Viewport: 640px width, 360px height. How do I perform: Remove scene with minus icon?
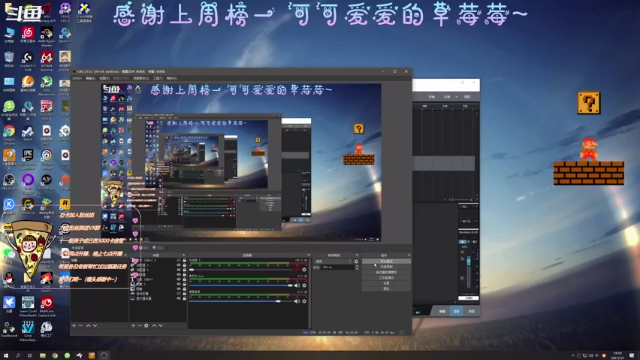[80, 325]
